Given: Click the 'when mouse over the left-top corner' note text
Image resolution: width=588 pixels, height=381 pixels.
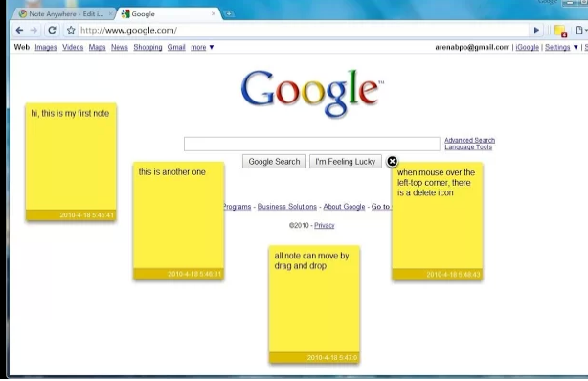Looking at the screenshot, I should point(436,183).
